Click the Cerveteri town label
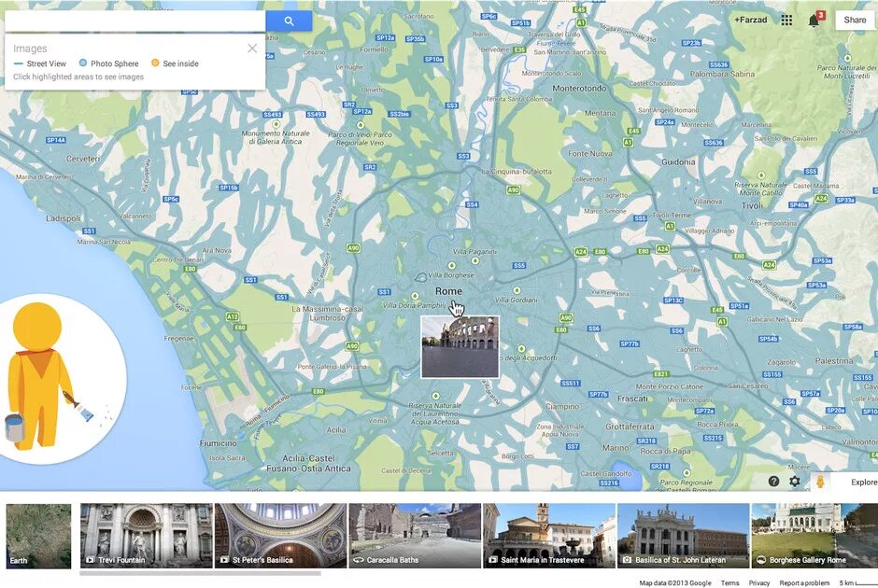878x588 pixels. click(83, 159)
